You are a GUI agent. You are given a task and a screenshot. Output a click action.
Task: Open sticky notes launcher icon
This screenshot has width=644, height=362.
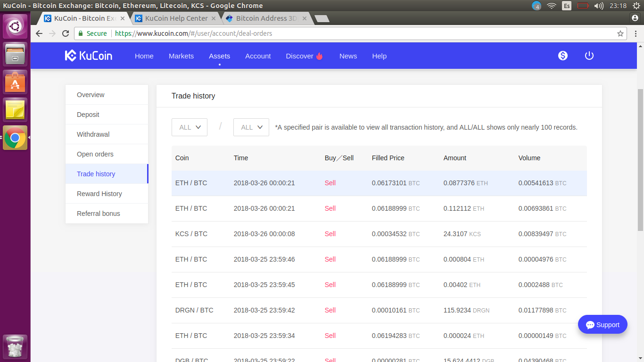[x=15, y=110]
